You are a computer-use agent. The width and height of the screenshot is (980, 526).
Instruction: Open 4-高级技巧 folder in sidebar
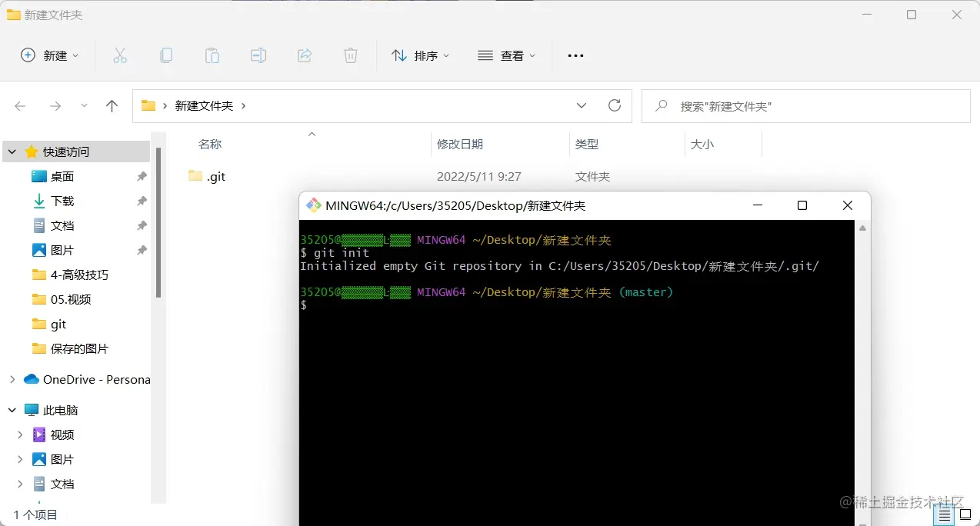(x=79, y=275)
